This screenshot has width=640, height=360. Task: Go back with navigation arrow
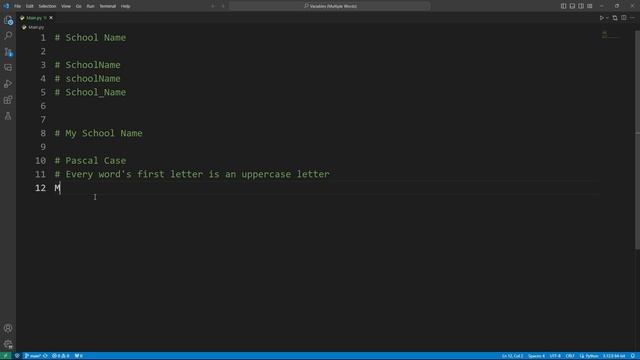[213, 6]
